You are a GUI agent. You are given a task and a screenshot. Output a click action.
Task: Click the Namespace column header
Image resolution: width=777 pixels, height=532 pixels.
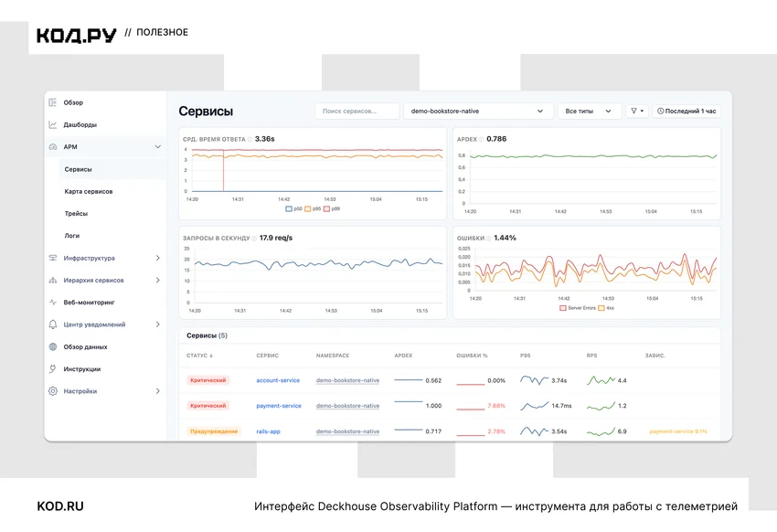tap(333, 356)
